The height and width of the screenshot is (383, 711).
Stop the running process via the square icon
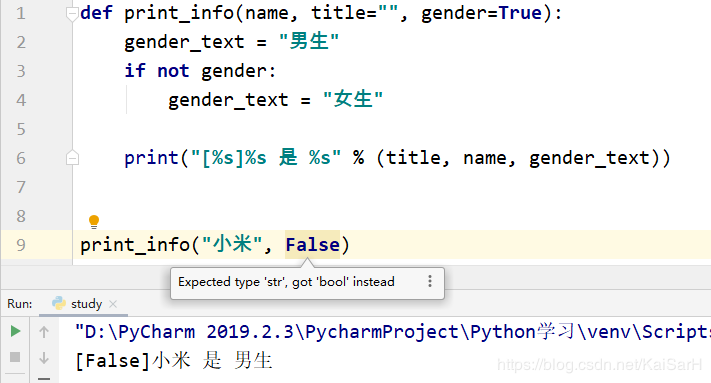tap(15, 357)
